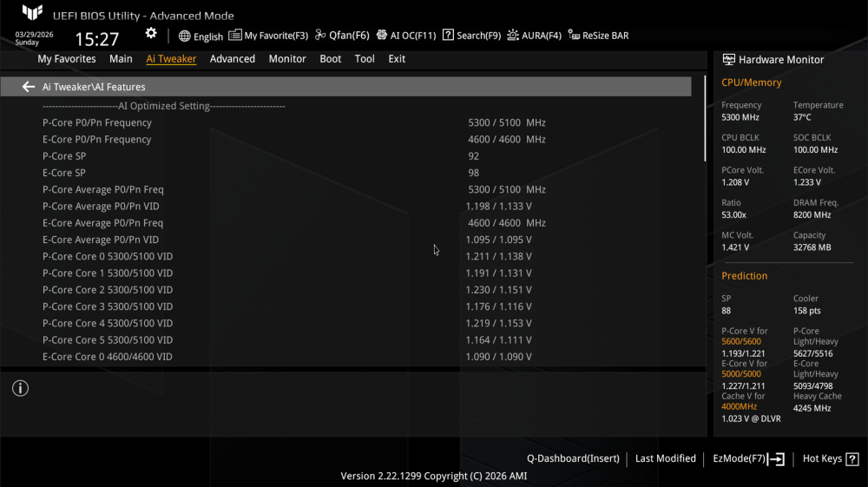
Task: Click Last Modified button
Action: tap(666, 458)
